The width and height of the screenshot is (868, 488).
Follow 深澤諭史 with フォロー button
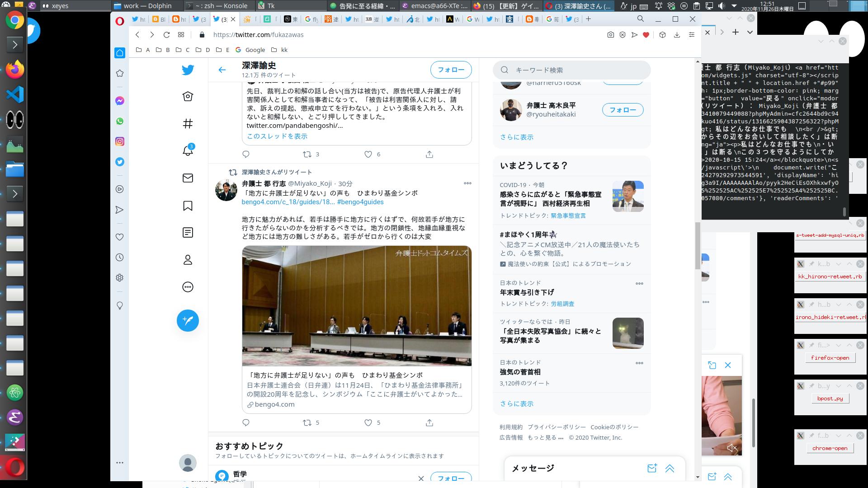[x=451, y=70]
